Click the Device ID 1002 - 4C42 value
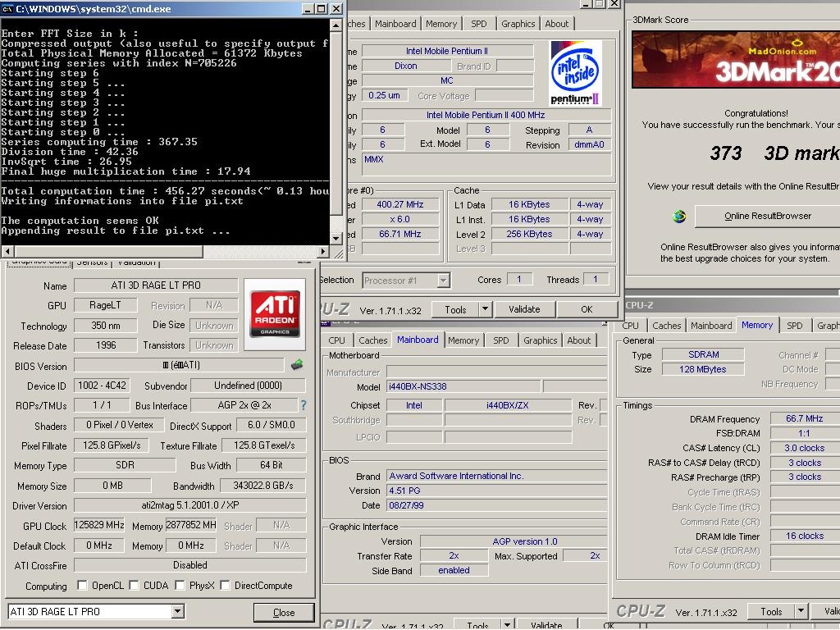The height and width of the screenshot is (630, 840). pos(102,386)
